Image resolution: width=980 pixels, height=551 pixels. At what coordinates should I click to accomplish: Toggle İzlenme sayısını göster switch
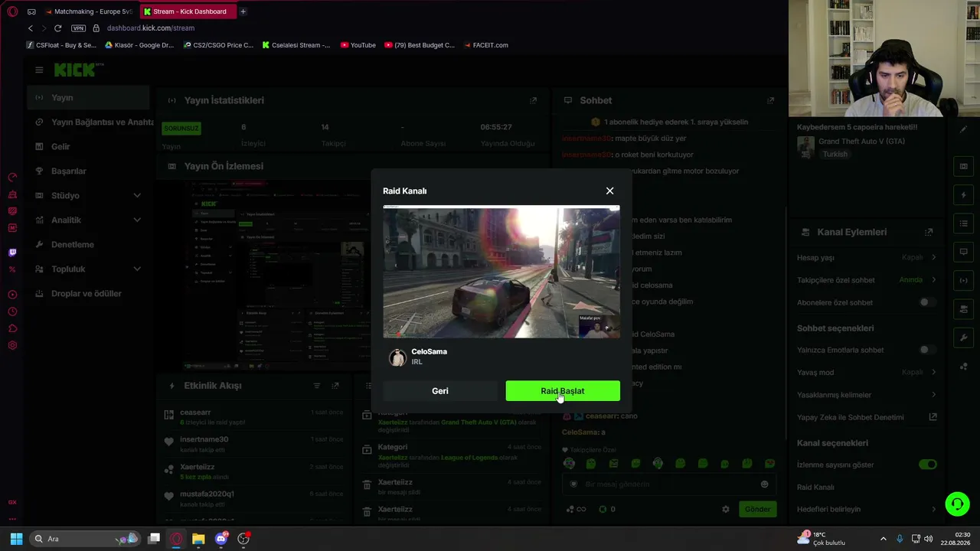pyautogui.click(x=927, y=465)
